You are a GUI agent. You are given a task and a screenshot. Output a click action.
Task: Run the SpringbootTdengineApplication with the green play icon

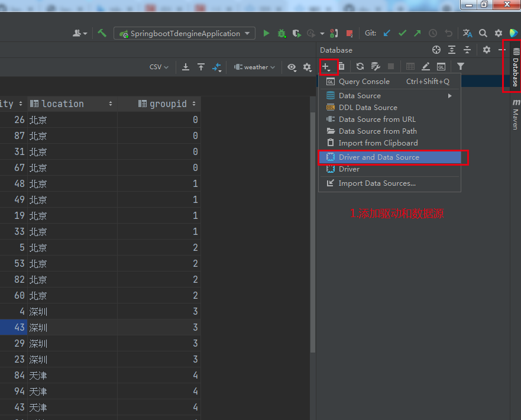coord(266,33)
